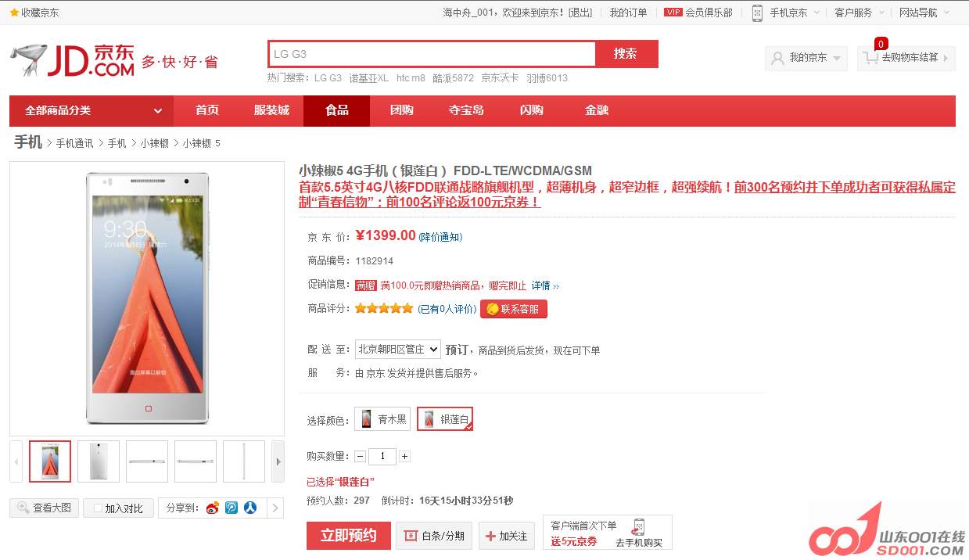Click the 降价通知 price alert link
The height and width of the screenshot is (560, 969).
(441, 237)
